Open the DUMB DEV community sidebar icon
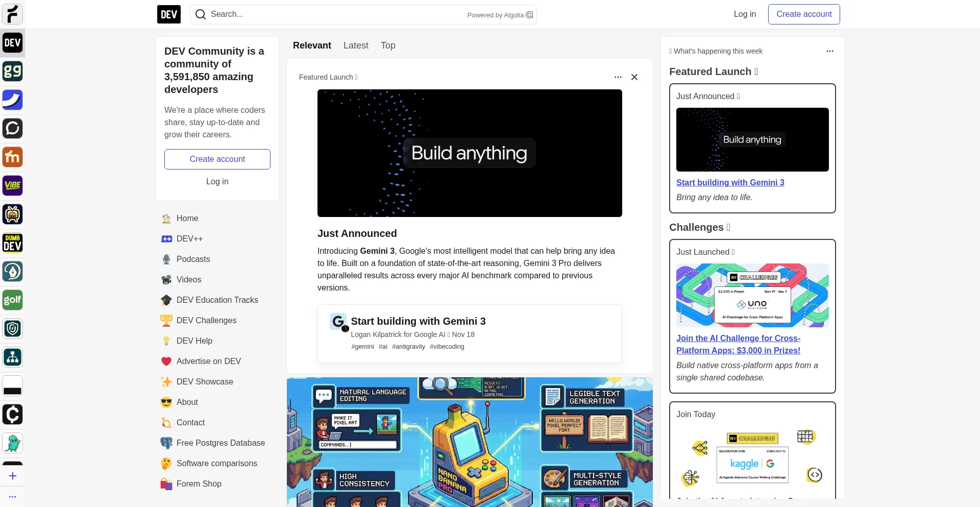The height and width of the screenshot is (507, 980). (12, 243)
